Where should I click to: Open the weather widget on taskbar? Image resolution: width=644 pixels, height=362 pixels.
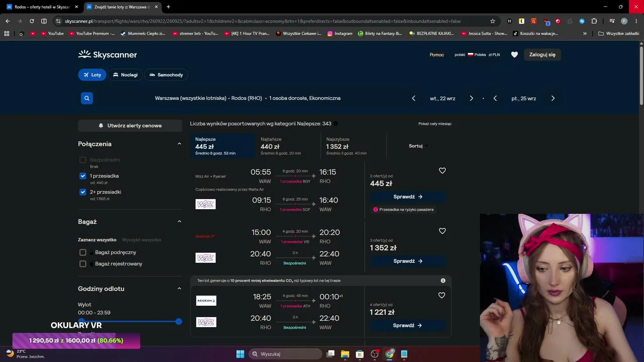coord(25,354)
